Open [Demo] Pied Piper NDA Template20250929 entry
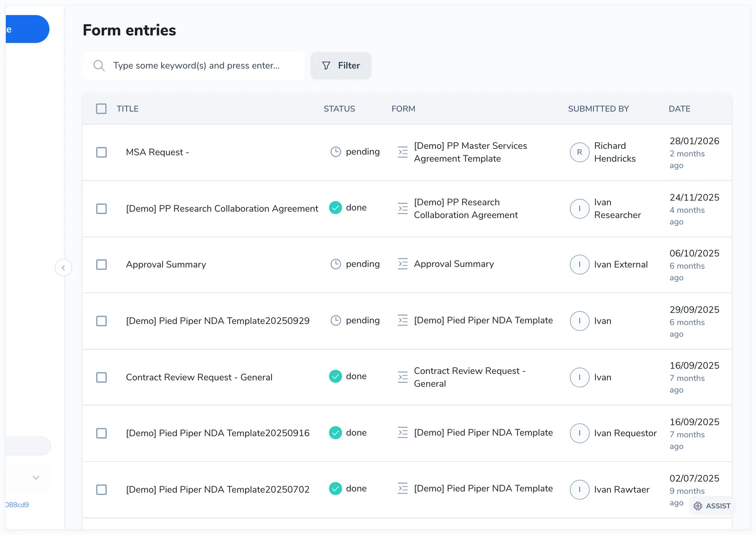Image resolution: width=756 pixels, height=535 pixels. coord(218,321)
